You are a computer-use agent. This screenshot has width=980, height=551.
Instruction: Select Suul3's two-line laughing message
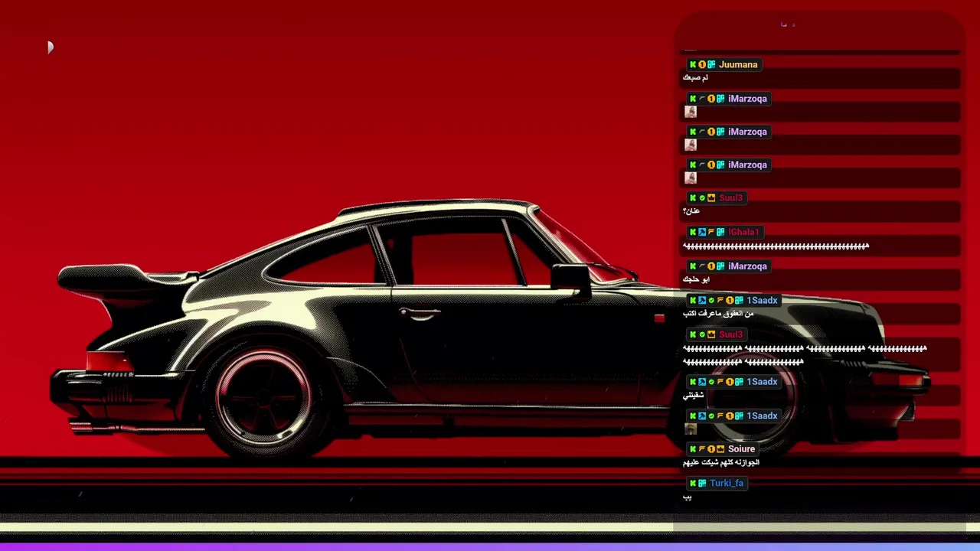point(805,355)
